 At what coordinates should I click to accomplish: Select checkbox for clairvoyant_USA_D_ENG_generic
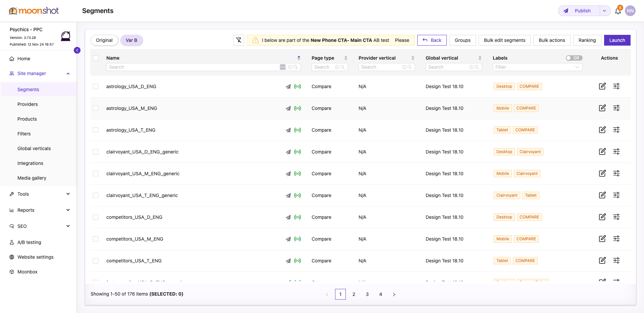point(96,152)
